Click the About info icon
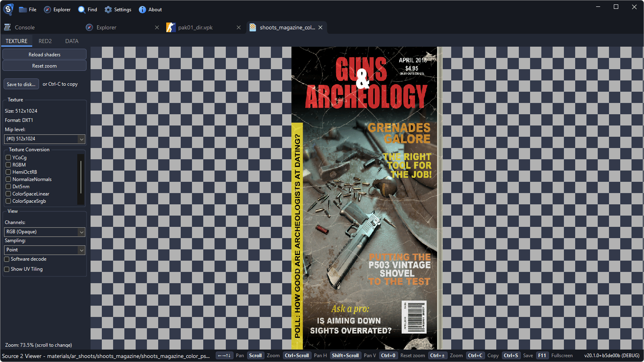 click(142, 10)
